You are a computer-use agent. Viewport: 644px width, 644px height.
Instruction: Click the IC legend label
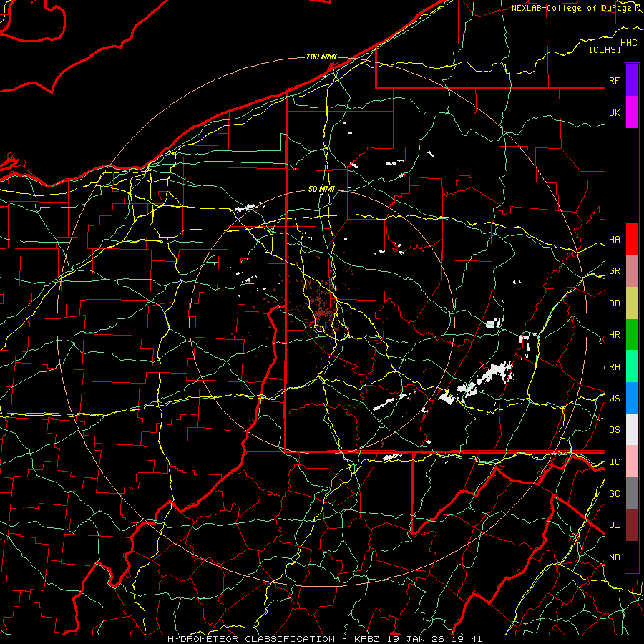614,462
